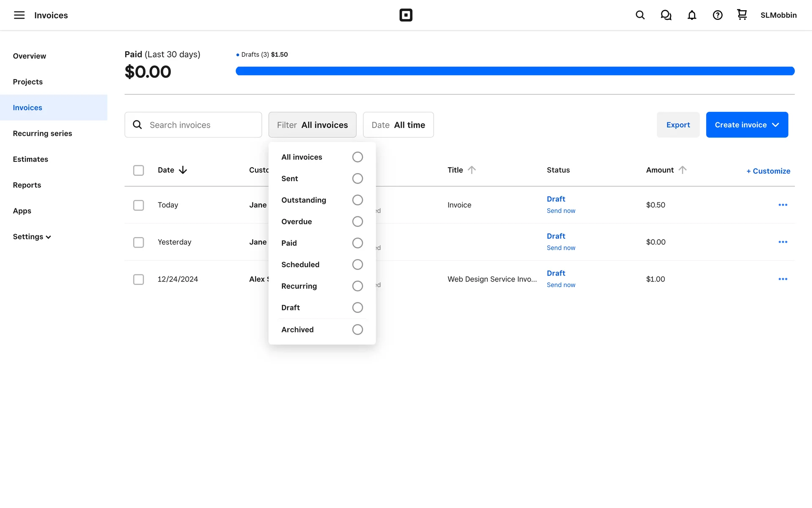812x508 pixels.
Task: Open more actions for the $0.50 invoice
Action: tap(782, 205)
